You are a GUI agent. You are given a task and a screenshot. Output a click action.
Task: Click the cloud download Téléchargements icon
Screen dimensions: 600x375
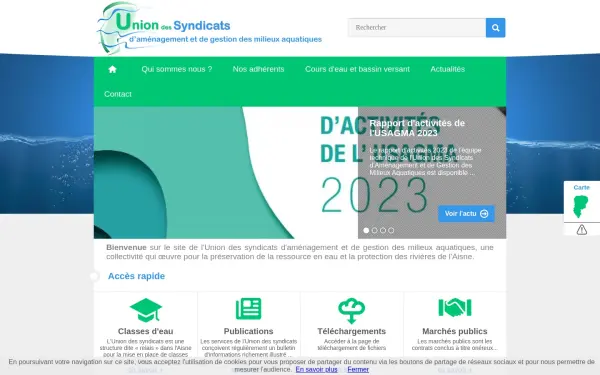[352, 310]
